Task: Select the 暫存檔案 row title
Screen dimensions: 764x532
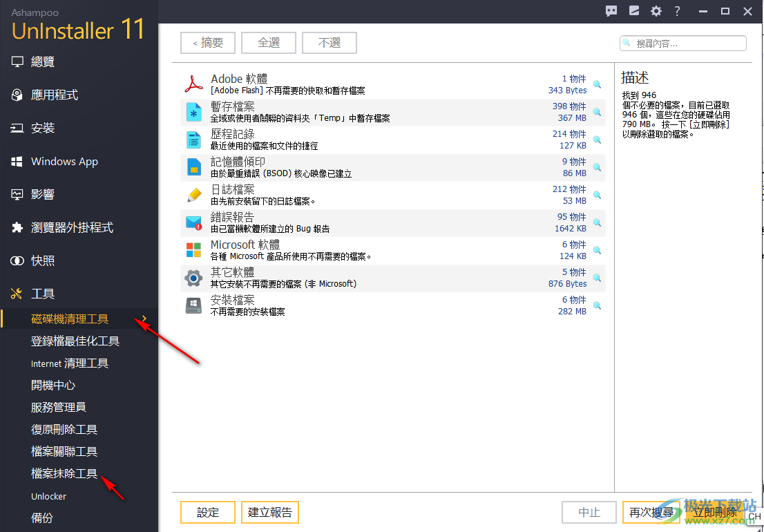Action: pyautogui.click(x=233, y=106)
